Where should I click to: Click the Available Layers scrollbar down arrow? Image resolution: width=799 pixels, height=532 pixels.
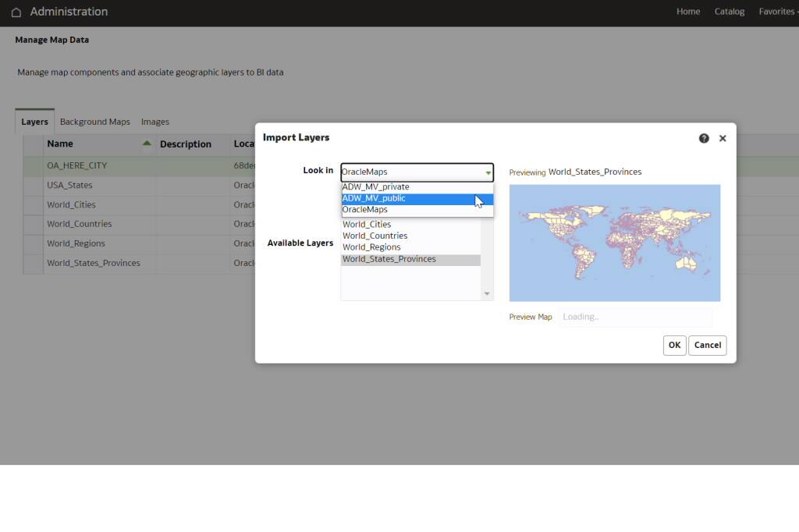tap(487, 294)
